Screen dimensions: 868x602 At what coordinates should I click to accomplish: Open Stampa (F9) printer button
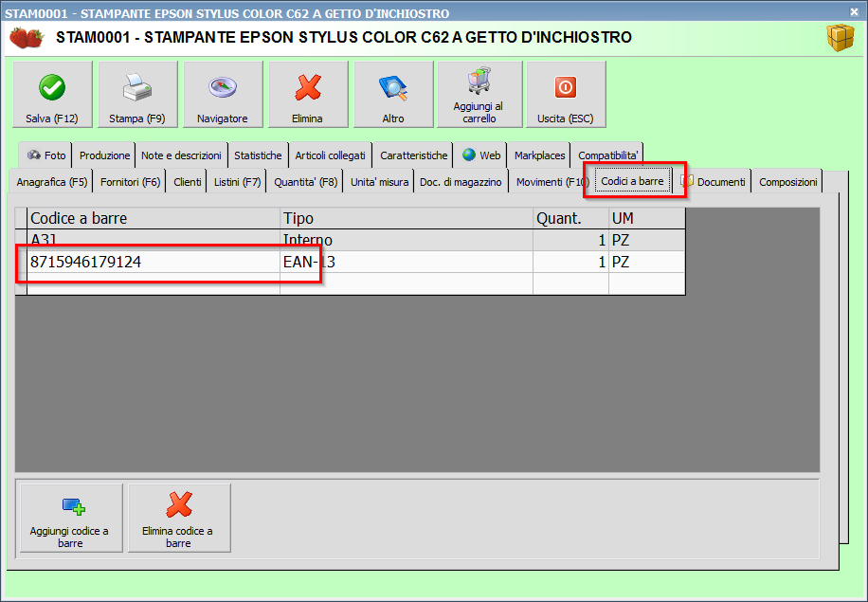click(x=137, y=95)
